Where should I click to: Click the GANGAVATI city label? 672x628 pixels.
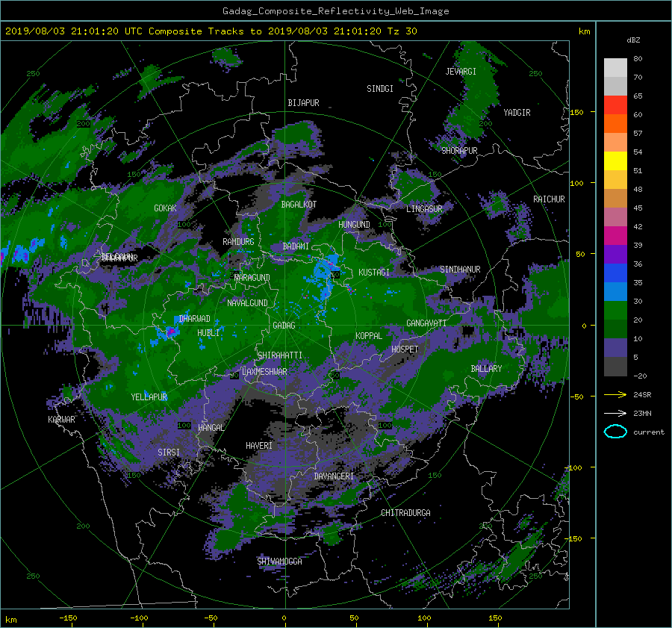[426, 323]
